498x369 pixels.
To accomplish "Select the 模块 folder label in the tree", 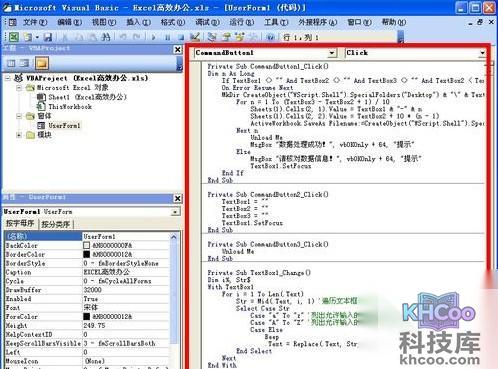I will pos(44,135).
